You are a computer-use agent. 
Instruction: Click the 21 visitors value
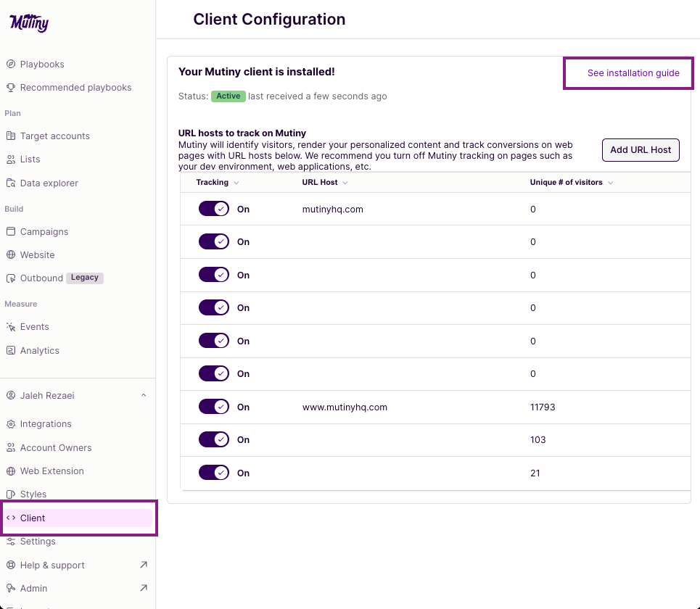(535, 473)
